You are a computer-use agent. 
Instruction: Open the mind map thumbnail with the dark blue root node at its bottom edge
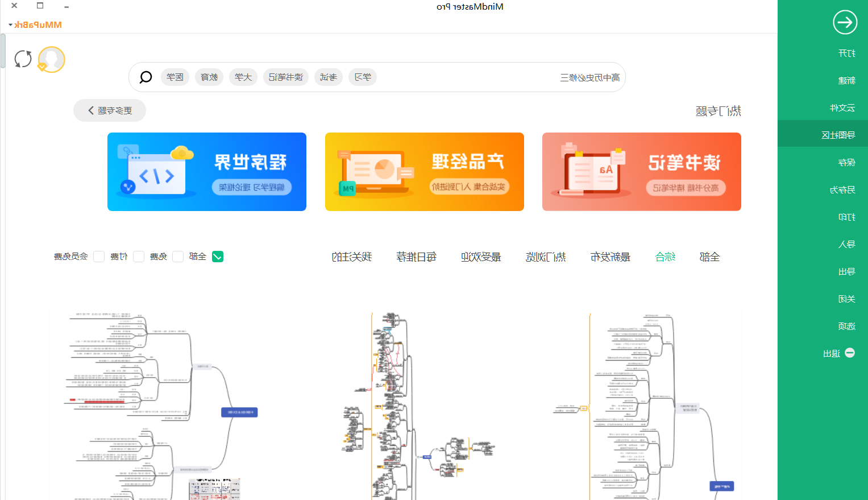click(644, 406)
